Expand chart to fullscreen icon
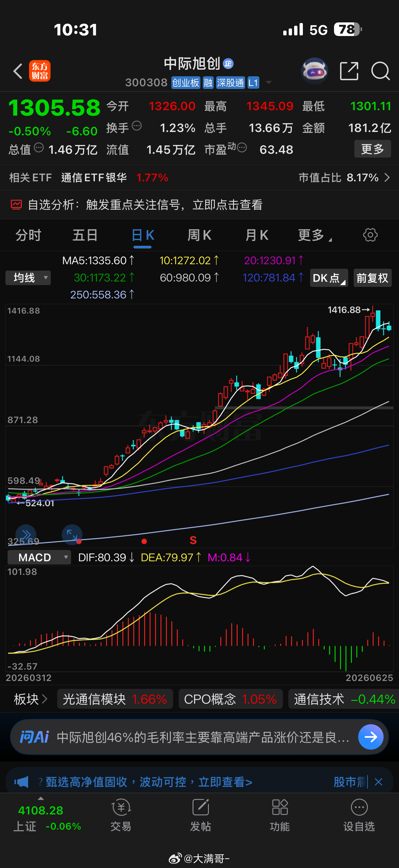This screenshot has height=868, width=399. click(72, 534)
